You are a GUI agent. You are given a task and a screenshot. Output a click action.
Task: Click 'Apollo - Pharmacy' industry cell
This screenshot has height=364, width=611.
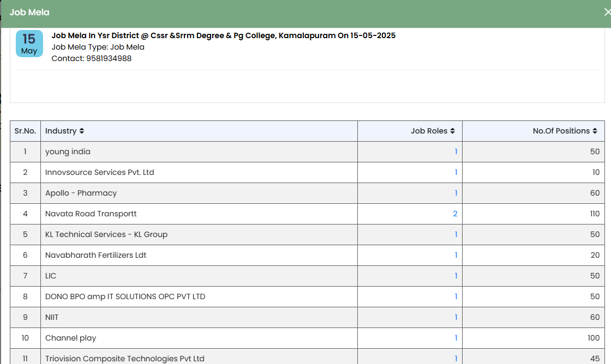tap(199, 193)
